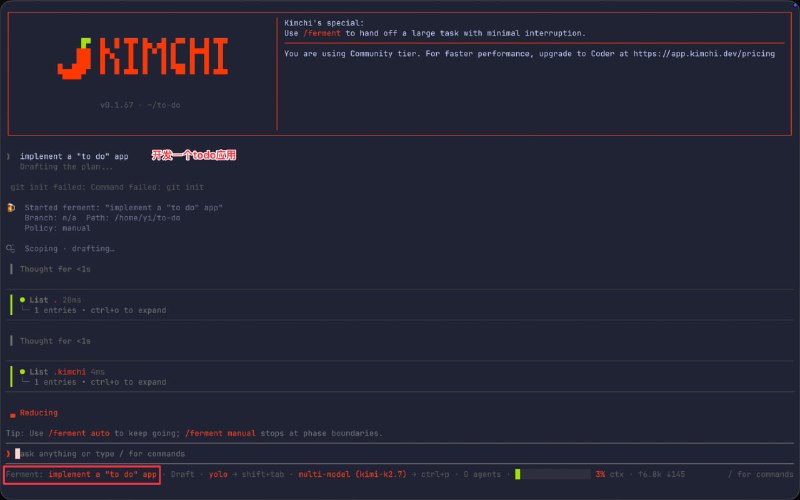Click the "Policy: manual" line
800x500 pixels.
(x=58, y=228)
